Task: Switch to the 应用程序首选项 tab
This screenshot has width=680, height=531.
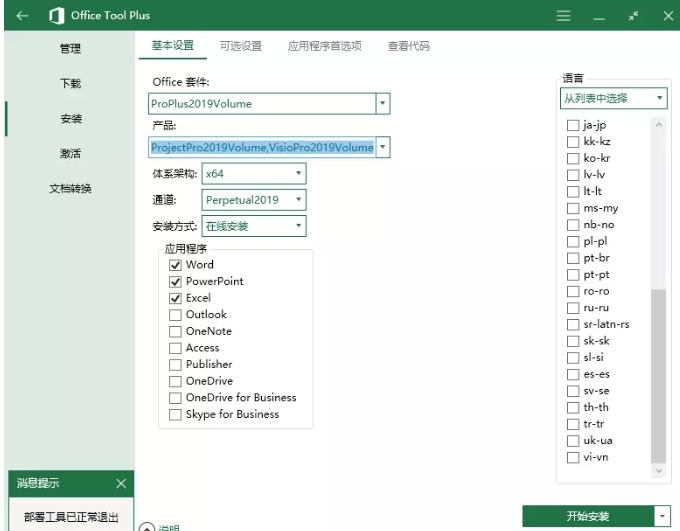Action: 325,46
